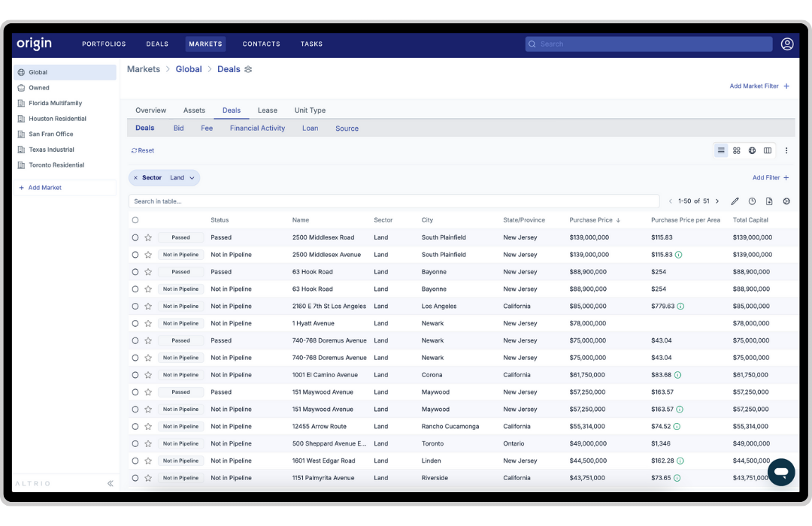The height and width of the screenshot is (526, 812).
Task: Open the edit pencil icon
Action: point(735,201)
